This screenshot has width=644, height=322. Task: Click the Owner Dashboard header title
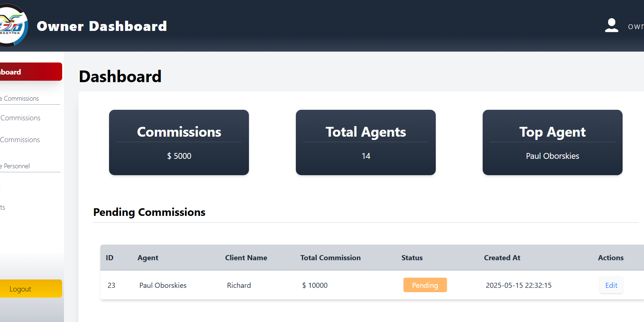(x=102, y=26)
